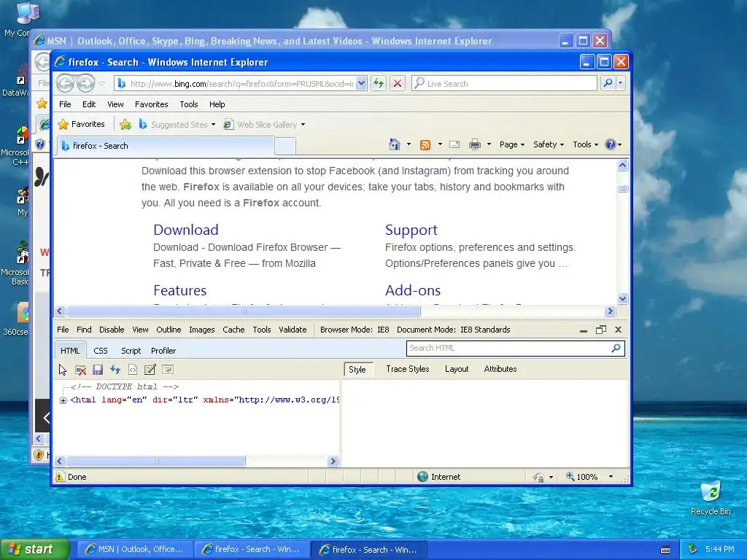
Task: Open the search provider dropdown arrow
Action: pyautogui.click(x=620, y=83)
